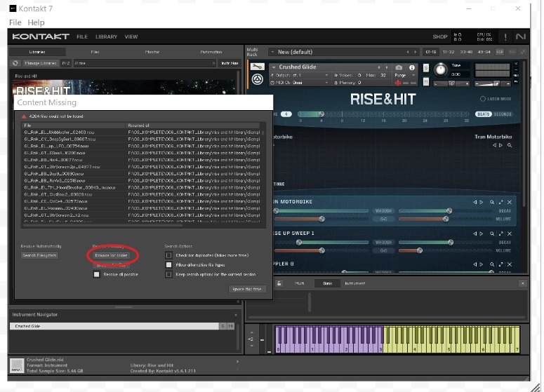544x392 pixels.
Task: Click the A-Z sort button
Action: (66, 63)
